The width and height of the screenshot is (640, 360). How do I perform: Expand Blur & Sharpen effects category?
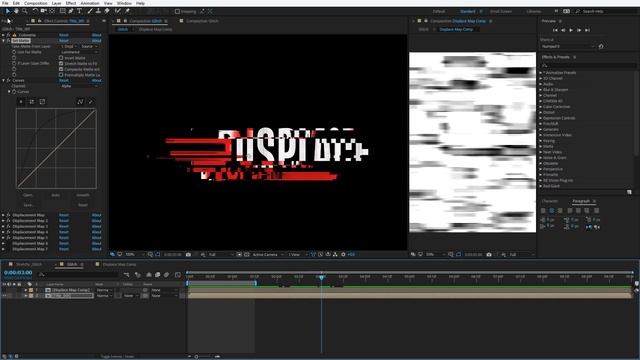pos(541,90)
